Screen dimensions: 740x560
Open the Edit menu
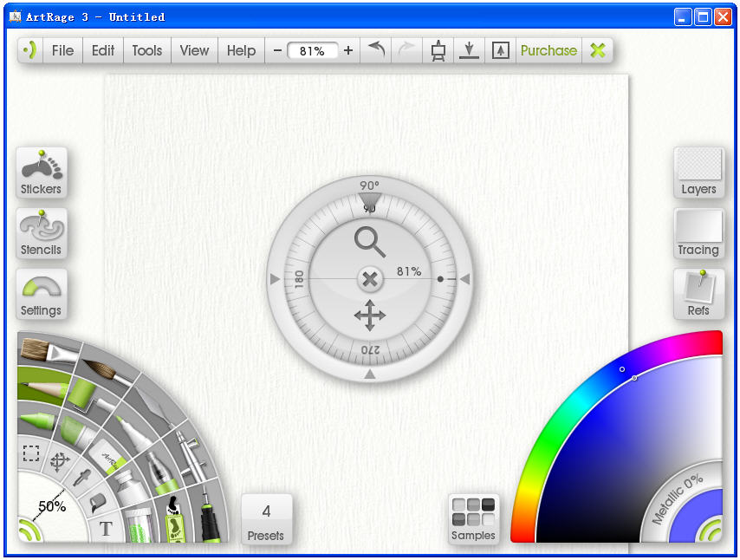(103, 50)
